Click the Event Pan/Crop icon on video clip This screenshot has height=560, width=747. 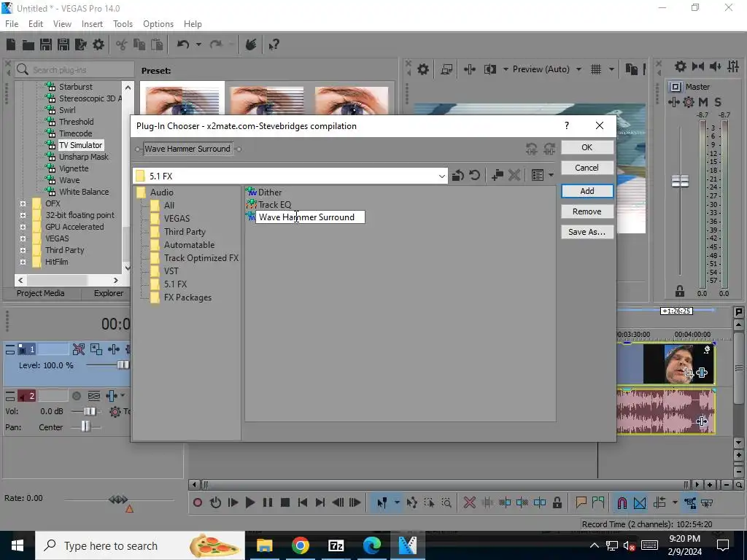[x=688, y=372]
